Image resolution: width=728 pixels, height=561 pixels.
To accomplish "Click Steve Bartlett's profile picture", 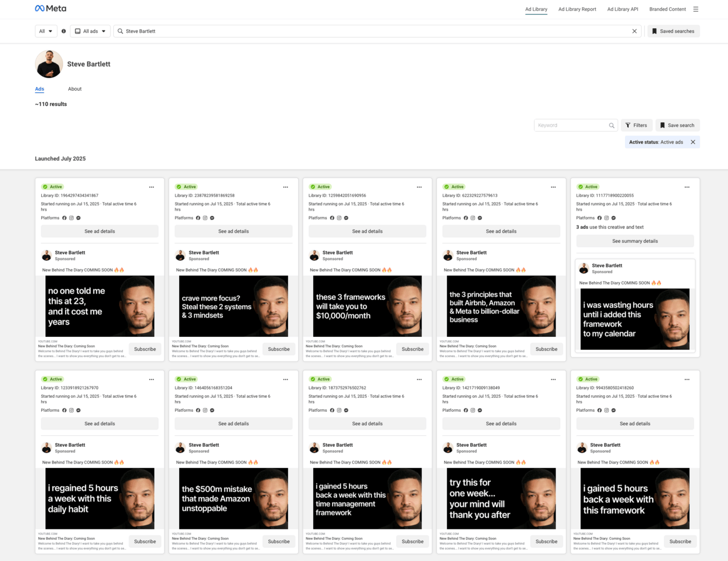I will click(x=49, y=64).
